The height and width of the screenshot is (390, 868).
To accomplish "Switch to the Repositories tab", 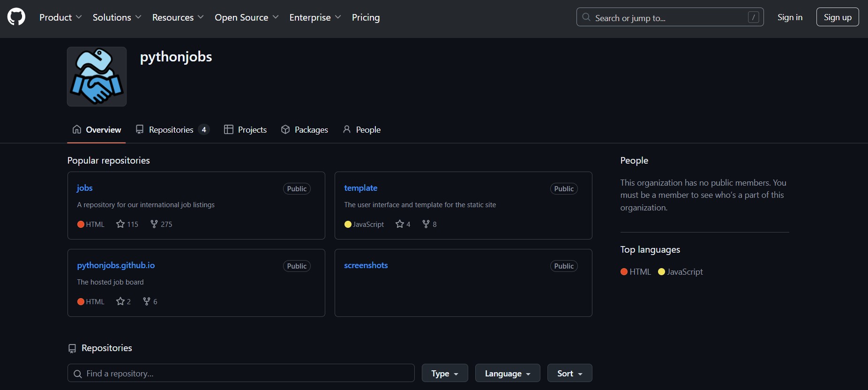I will coord(172,130).
